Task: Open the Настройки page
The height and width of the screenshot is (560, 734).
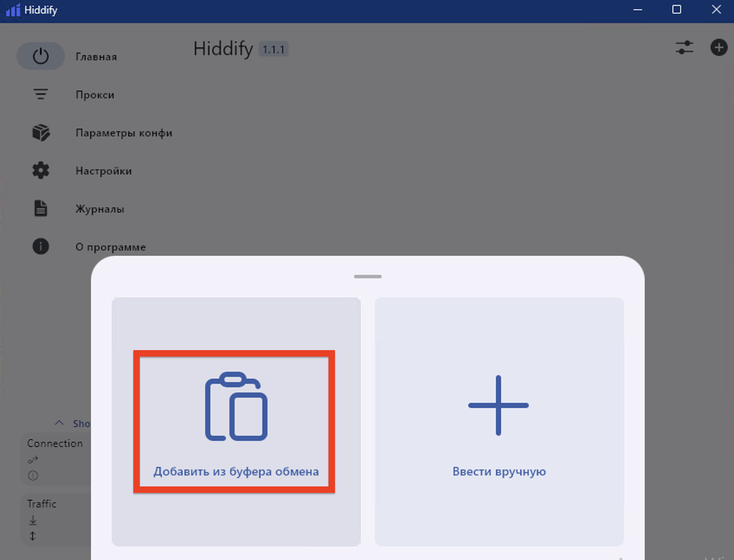Action: pyautogui.click(x=103, y=171)
